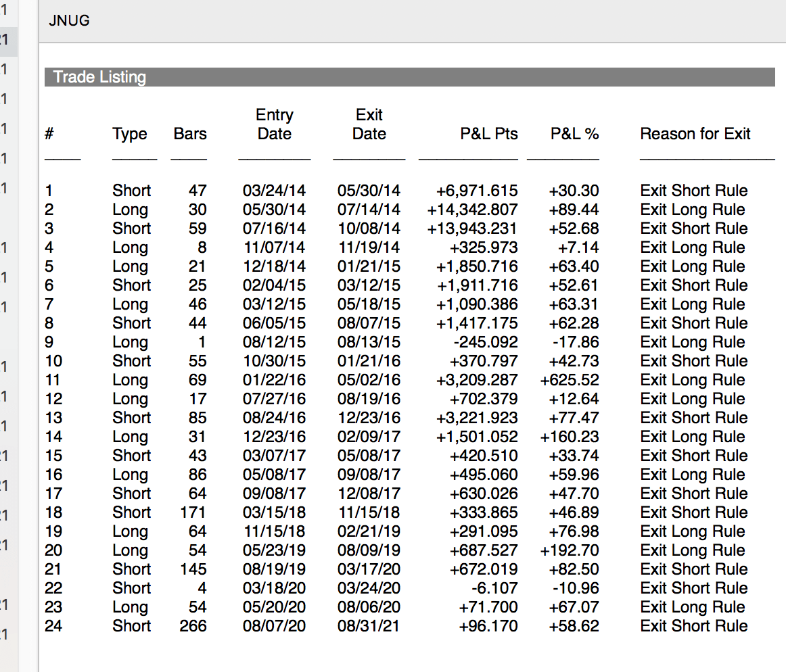786x672 pixels.
Task: Select entry date 05/23/19
Action: point(274,551)
